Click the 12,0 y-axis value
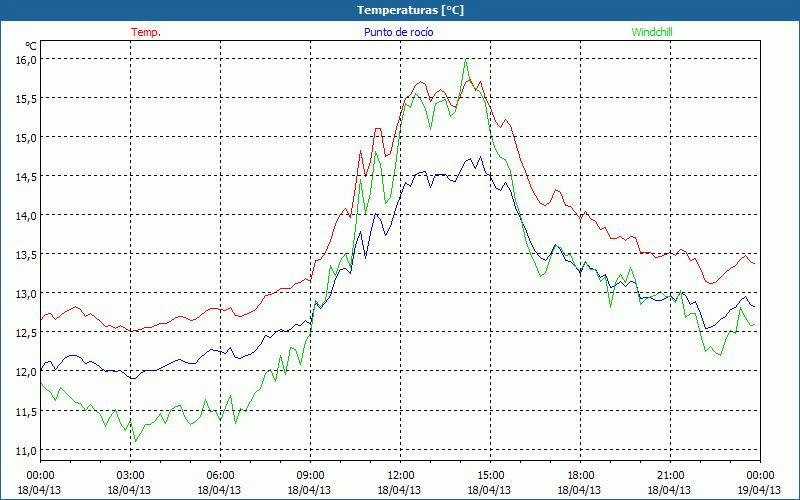 (26, 372)
